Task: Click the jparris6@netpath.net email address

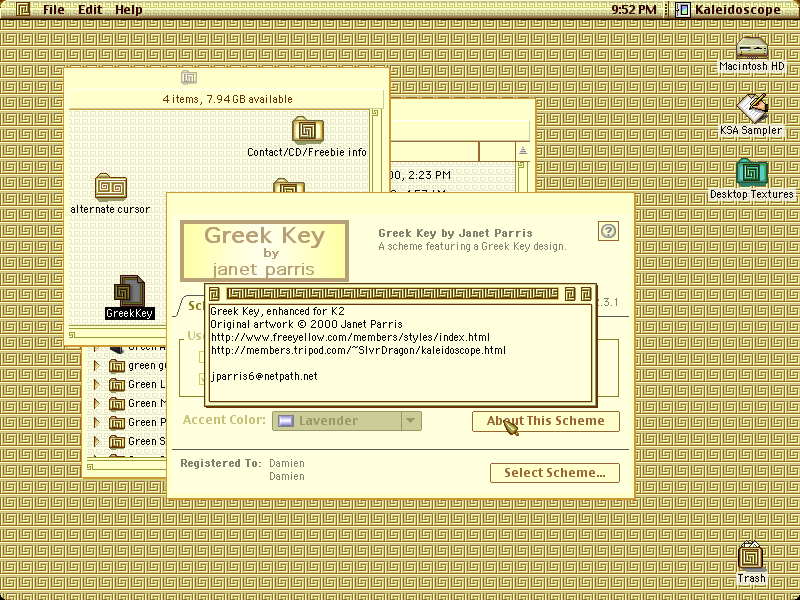Action: coord(264,377)
